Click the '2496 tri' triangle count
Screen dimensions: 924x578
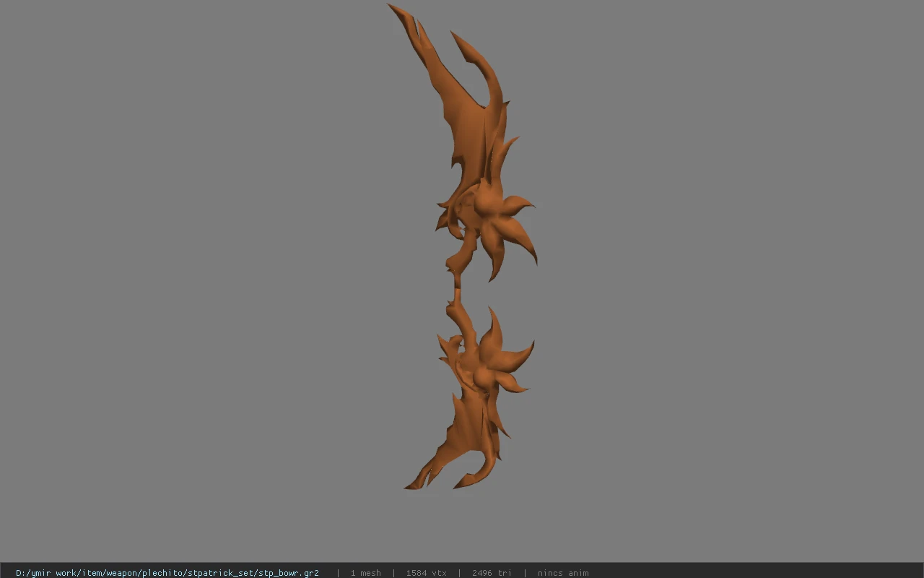(x=492, y=573)
